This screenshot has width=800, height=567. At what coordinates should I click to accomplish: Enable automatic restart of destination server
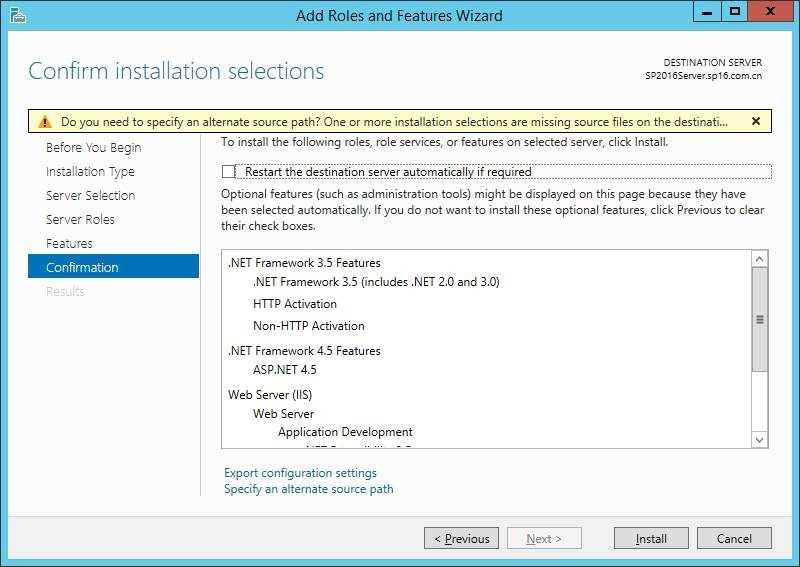[x=228, y=171]
